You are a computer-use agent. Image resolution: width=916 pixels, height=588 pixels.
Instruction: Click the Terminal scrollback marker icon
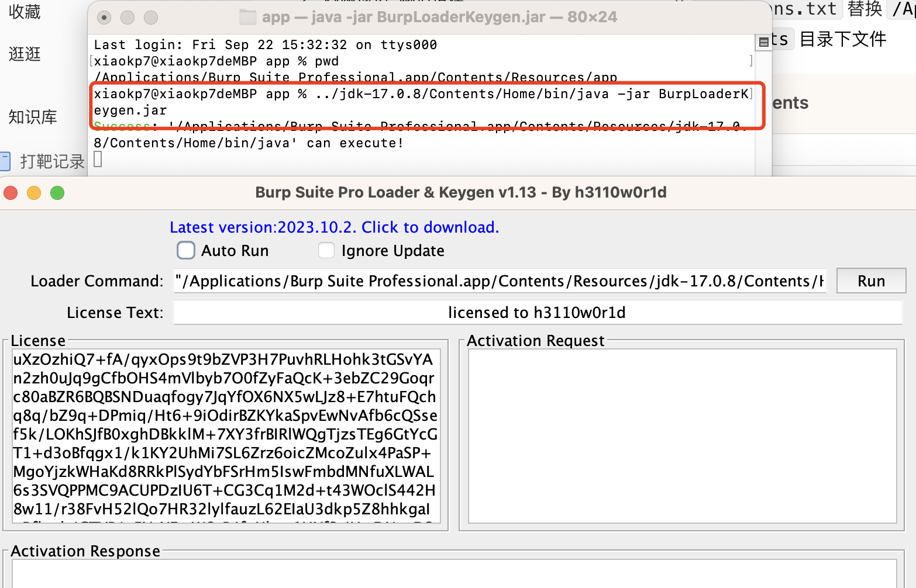763,42
